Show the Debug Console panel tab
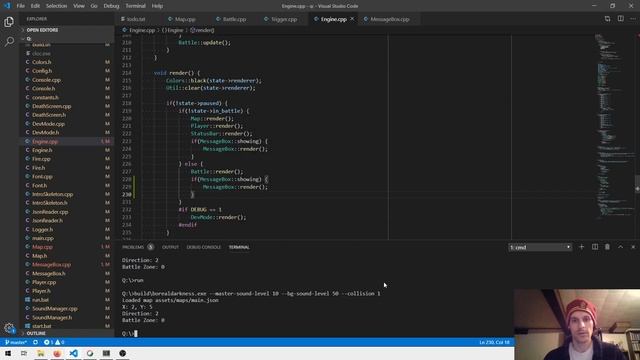The width and height of the screenshot is (640, 360). [204, 247]
